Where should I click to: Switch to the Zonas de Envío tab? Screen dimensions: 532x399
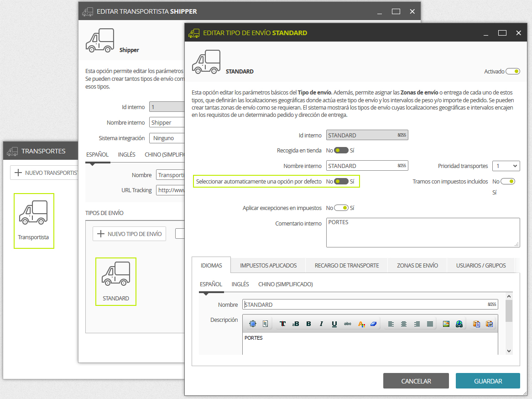417,266
